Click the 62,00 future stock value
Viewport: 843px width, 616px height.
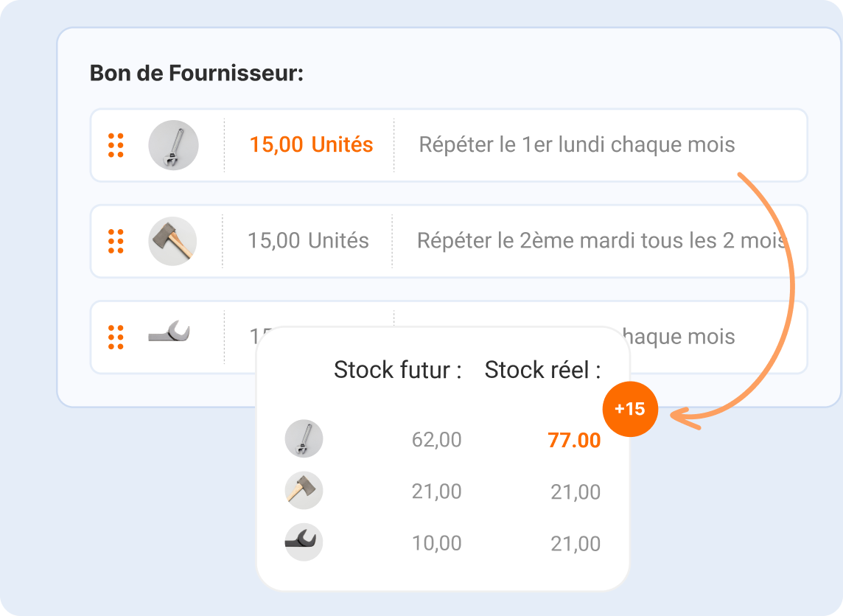pyautogui.click(x=436, y=440)
